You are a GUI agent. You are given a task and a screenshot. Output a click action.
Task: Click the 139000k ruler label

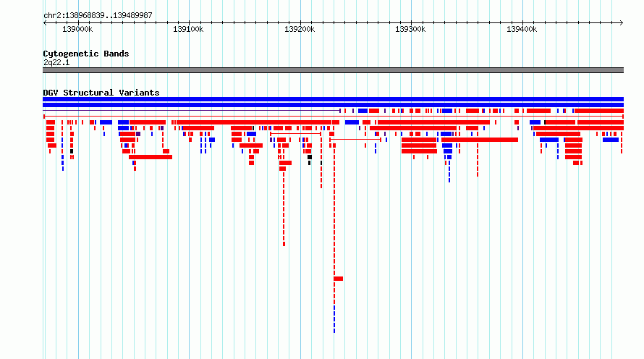pyautogui.click(x=77, y=29)
